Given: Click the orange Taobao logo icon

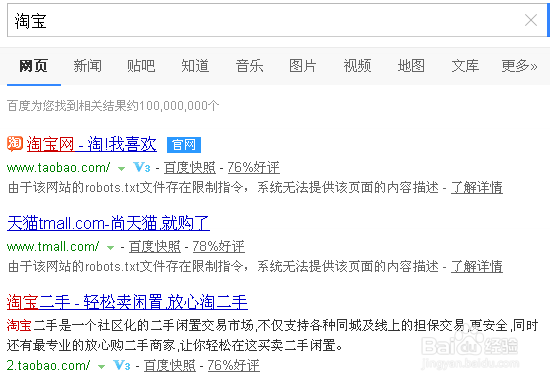Looking at the screenshot, I should [15, 144].
